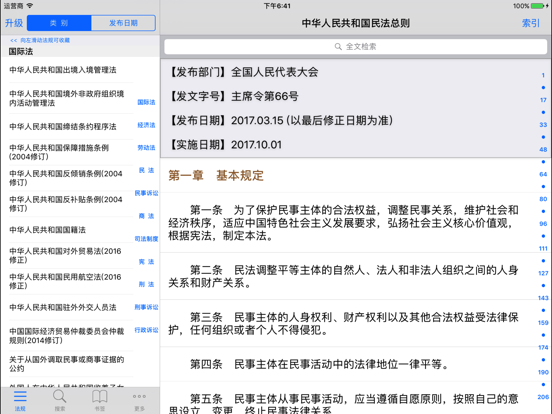The image size is (552, 414).
Task: Open 中华人民共和国对外贸易法(2016修正)
Action: coord(70,256)
